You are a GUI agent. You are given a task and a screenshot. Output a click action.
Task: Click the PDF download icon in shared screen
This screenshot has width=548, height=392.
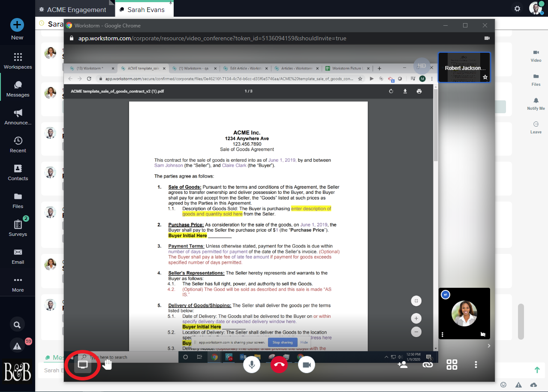(x=405, y=91)
